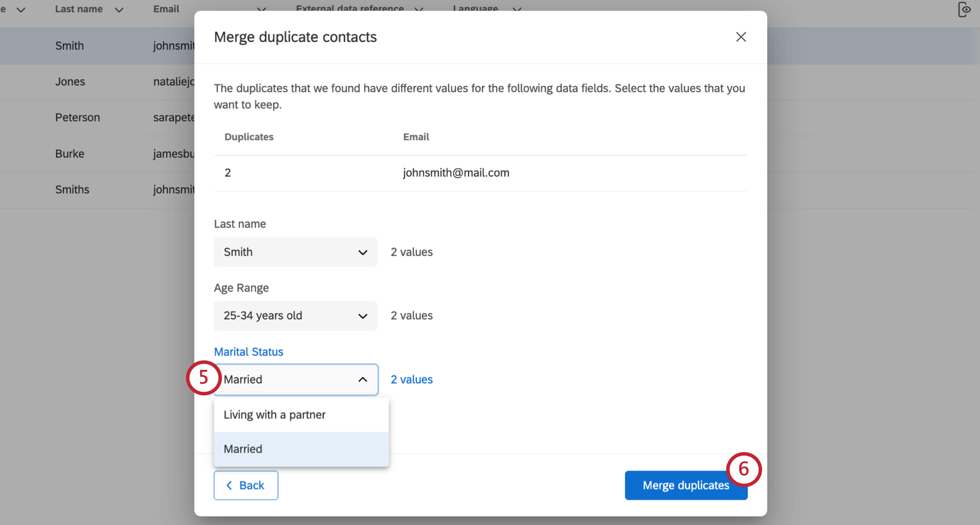Click johnsmith@mail.com in the duplicates table
This screenshot has width=980, height=525.
456,172
